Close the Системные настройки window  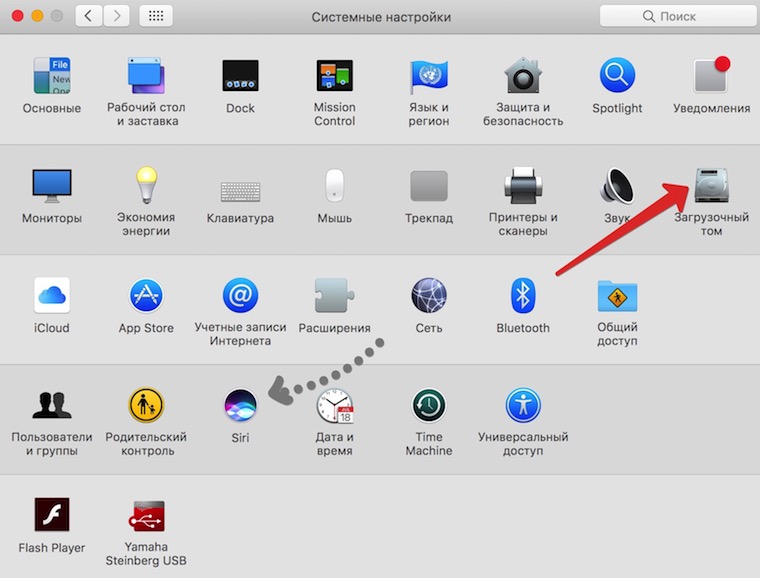[x=18, y=16]
